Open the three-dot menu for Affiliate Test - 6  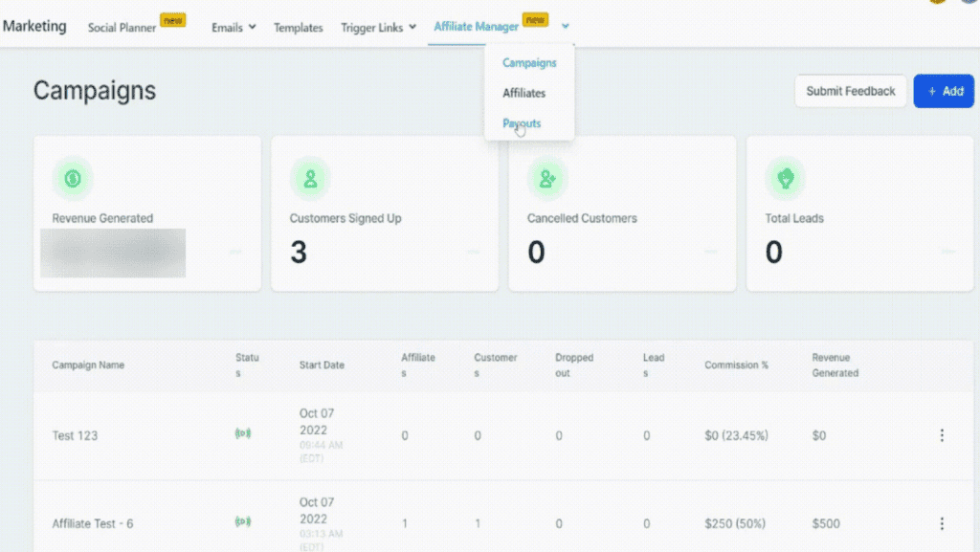tap(943, 523)
